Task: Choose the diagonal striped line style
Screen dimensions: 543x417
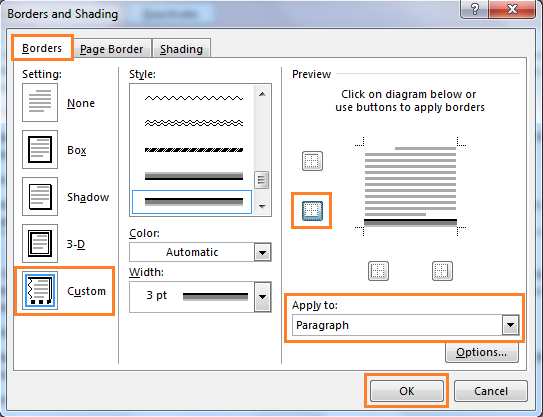Action: pos(194,150)
